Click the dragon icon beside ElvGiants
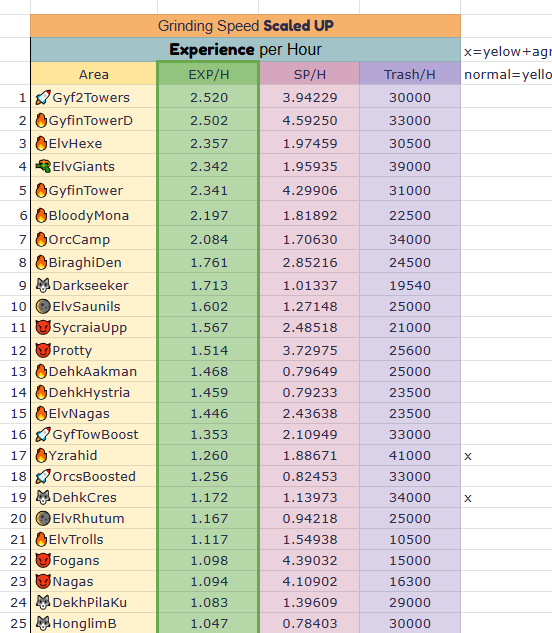The width and height of the screenshot is (552, 633). click(x=43, y=166)
